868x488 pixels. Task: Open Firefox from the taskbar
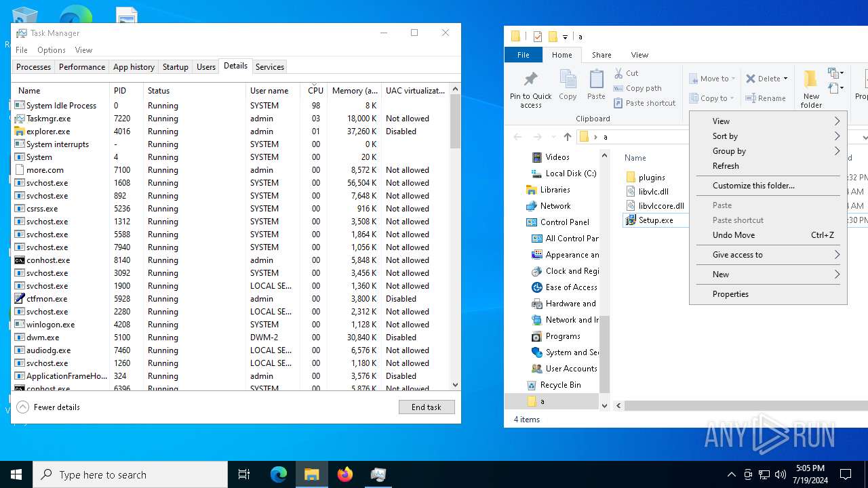345,474
